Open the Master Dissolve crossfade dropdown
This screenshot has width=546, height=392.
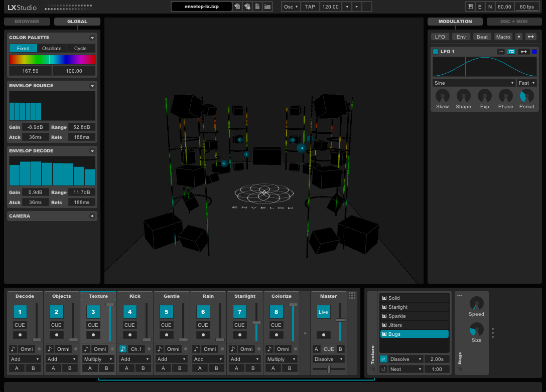[328, 359]
